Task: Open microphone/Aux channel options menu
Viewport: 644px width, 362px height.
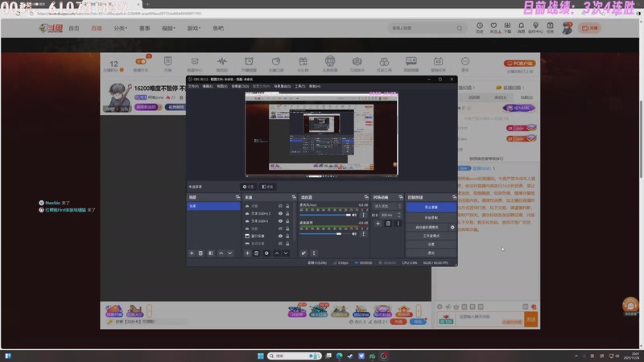Action: (x=363, y=215)
